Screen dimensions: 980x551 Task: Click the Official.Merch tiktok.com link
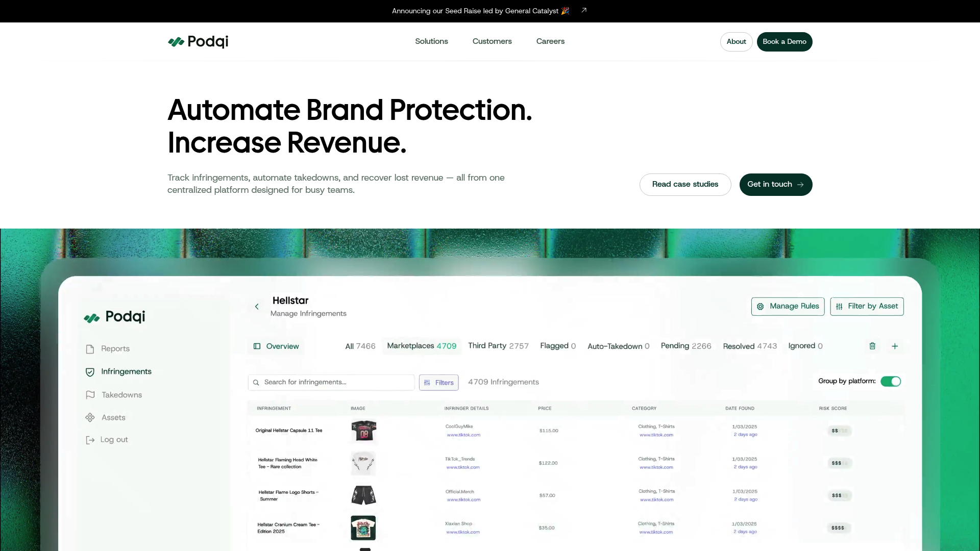(463, 500)
